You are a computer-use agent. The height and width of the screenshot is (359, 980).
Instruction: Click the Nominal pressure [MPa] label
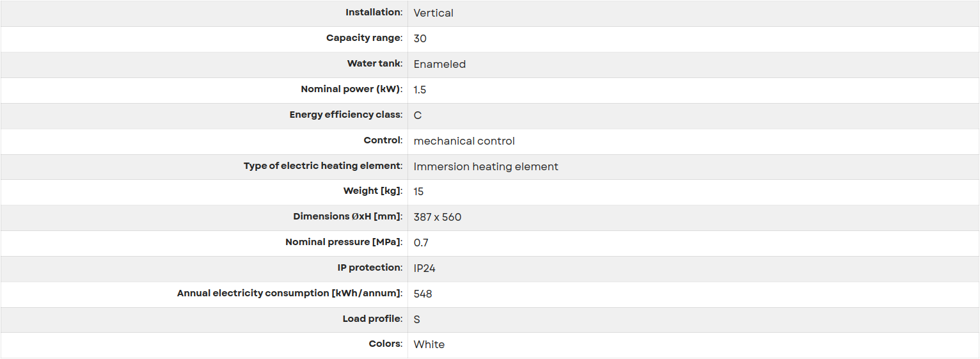pos(344,243)
